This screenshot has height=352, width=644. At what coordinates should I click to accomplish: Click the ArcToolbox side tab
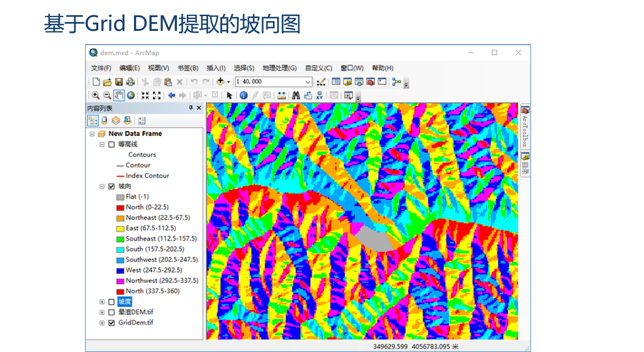coord(525,127)
